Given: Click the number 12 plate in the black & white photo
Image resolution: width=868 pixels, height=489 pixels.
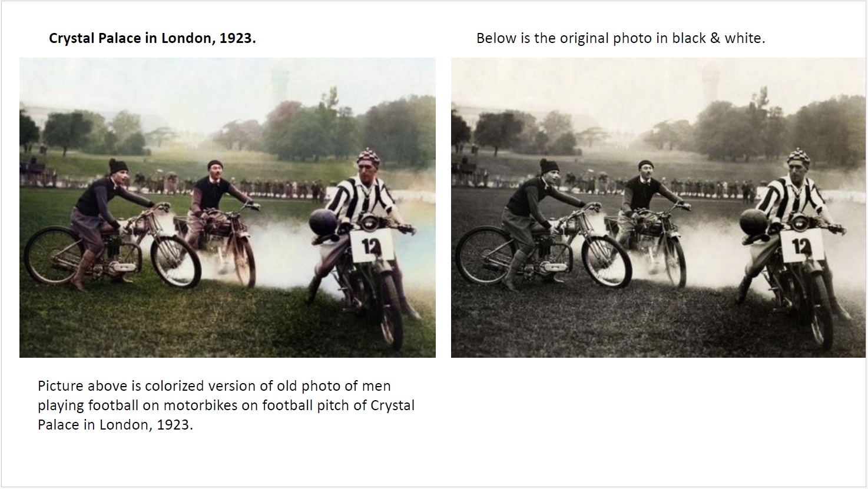Looking at the screenshot, I should point(802,247).
